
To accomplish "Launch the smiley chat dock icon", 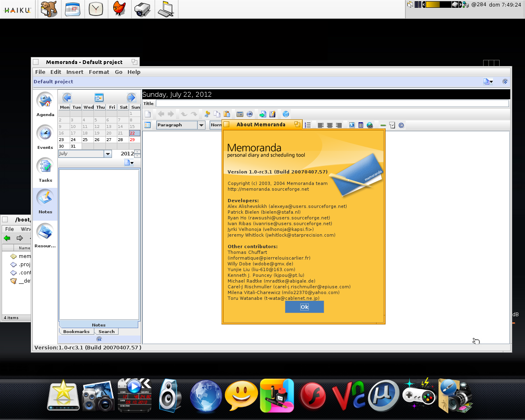I will pos(241,395).
